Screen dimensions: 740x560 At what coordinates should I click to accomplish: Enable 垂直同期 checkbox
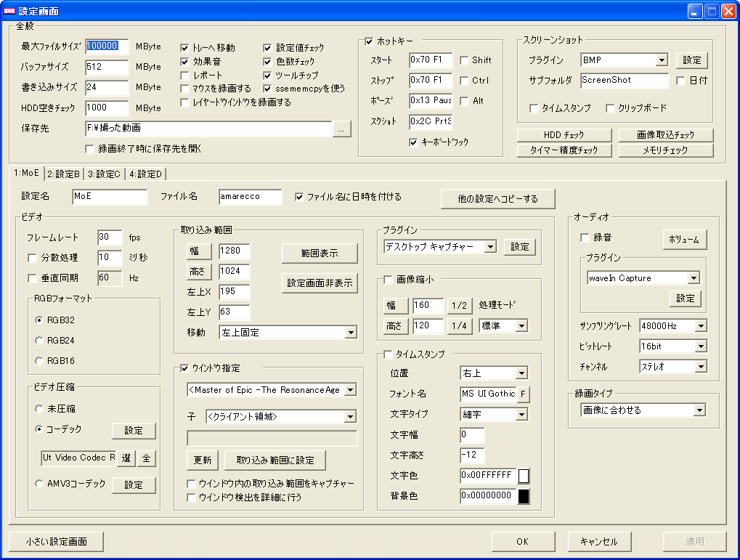click(x=32, y=278)
